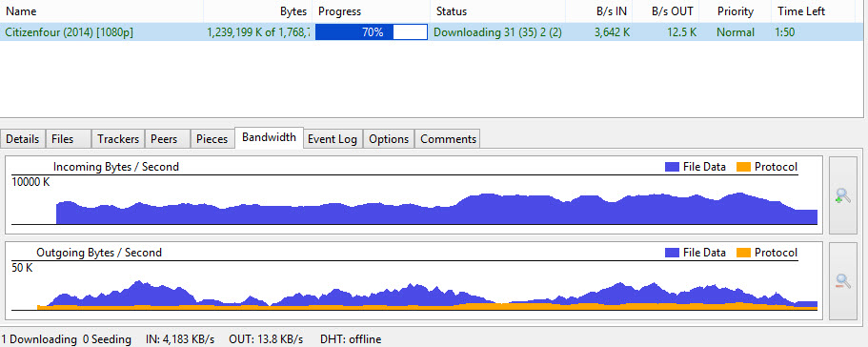Switch to the Options tab
Screen dimensions: 868x347
point(389,139)
